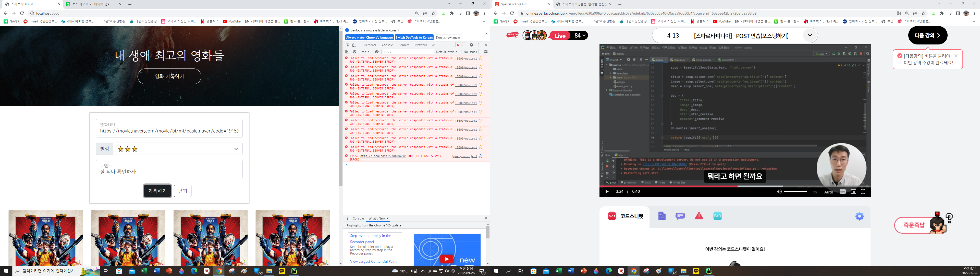
Task: Click Switch DevTools to Korean button
Action: (414, 37)
